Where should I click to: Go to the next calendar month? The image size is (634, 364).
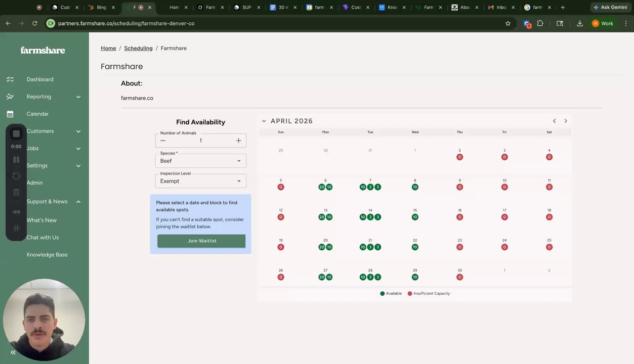pyautogui.click(x=566, y=121)
